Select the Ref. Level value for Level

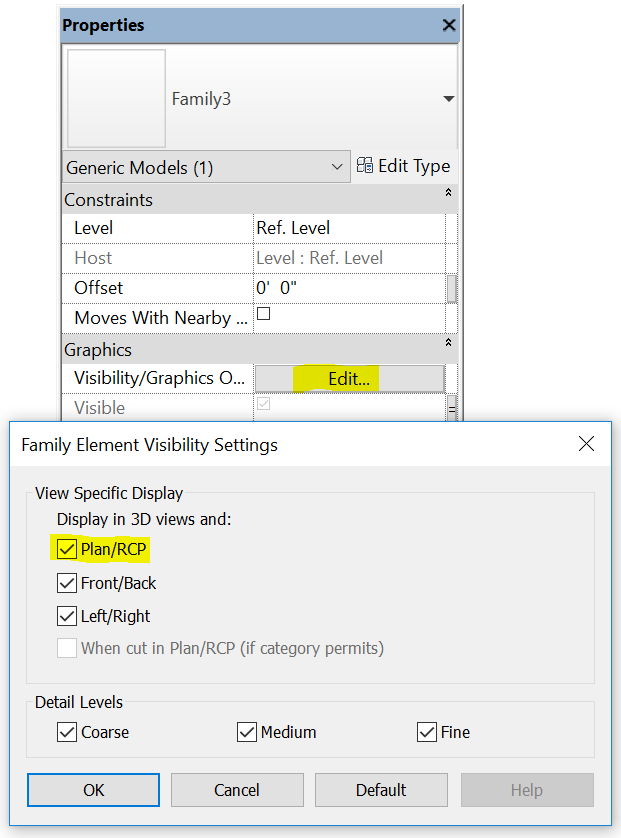click(330, 227)
